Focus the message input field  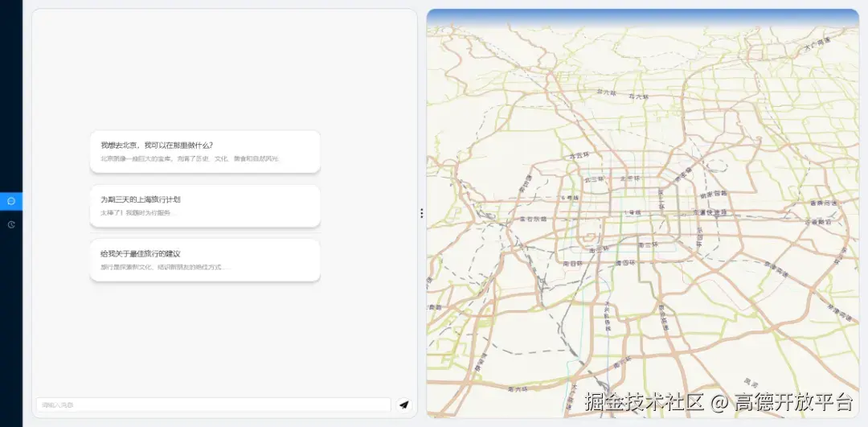pos(214,404)
